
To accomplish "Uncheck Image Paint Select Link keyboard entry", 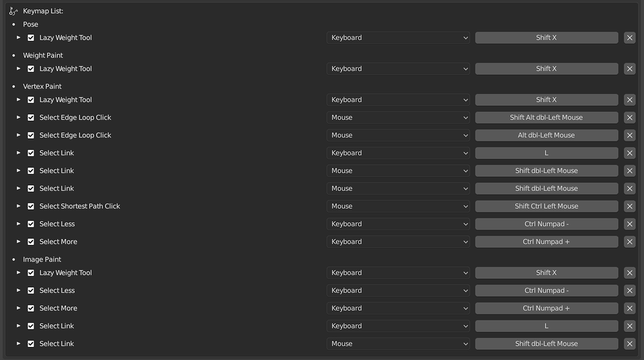I will pyautogui.click(x=31, y=326).
